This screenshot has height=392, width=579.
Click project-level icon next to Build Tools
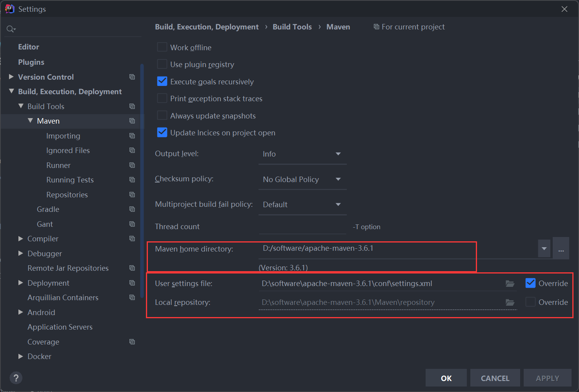(132, 106)
